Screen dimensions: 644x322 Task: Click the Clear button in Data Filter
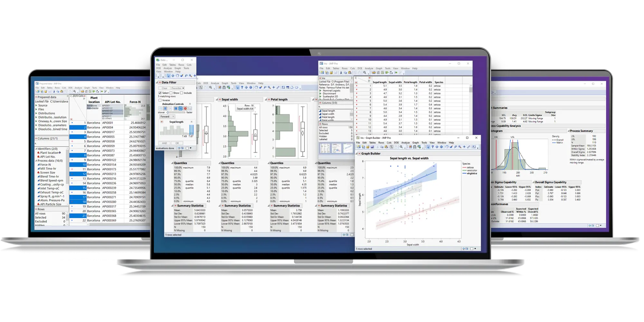tap(165, 88)
